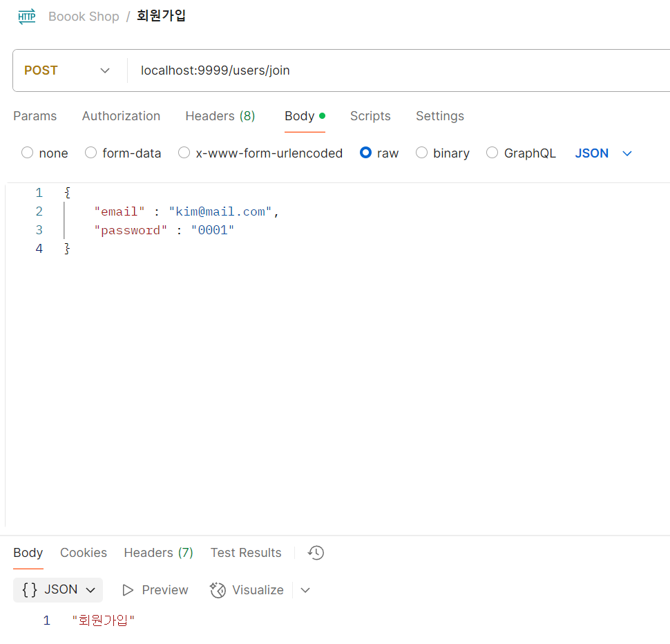
Task: Open response JSON format dropdown
Action: click(58, 589)
